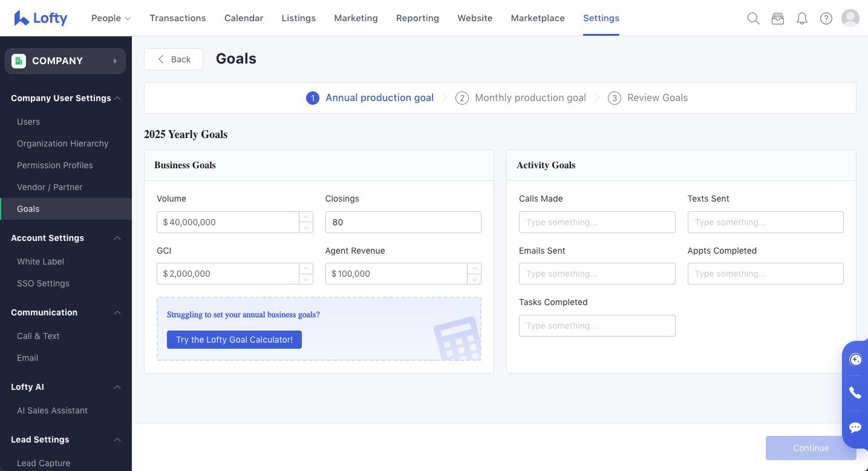Open the user profile avatar

850,18
